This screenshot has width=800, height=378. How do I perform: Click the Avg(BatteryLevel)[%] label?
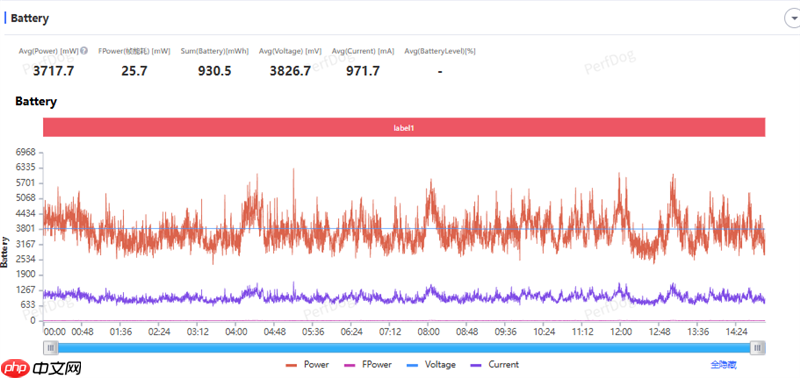point(440,51)
